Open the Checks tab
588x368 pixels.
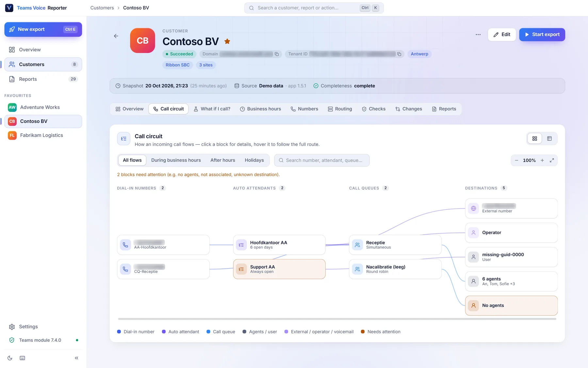click(374, 109)
